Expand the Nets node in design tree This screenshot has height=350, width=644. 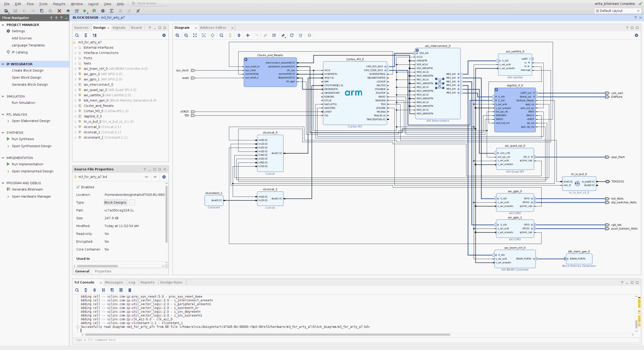[x=76, y=63]
